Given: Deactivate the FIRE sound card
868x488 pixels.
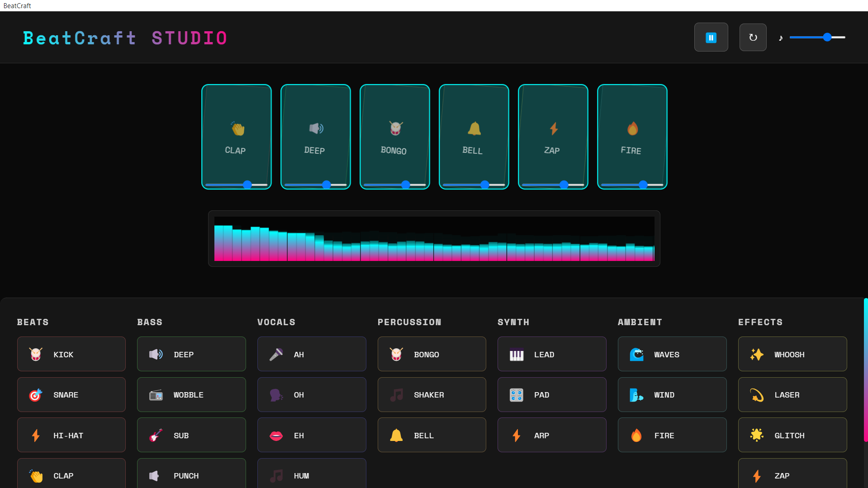Looking at the screenshot, I should 632,137.
